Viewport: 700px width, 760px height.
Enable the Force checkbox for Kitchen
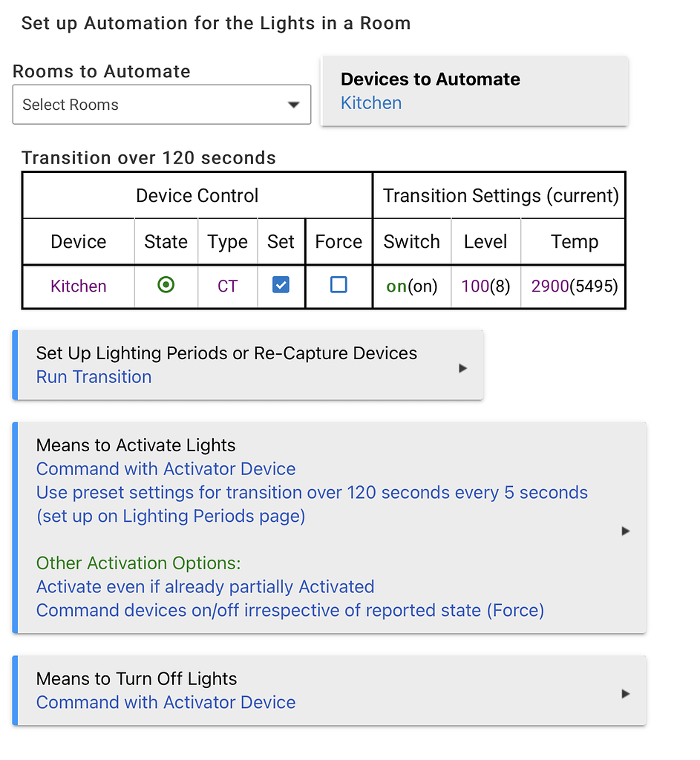338,284
